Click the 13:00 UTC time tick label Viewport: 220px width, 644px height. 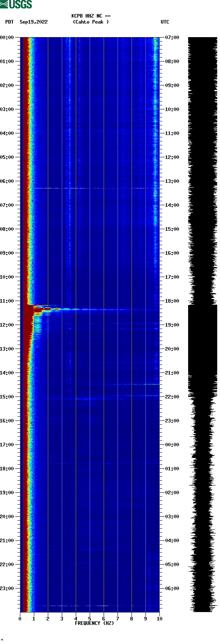tap(172, 181)
